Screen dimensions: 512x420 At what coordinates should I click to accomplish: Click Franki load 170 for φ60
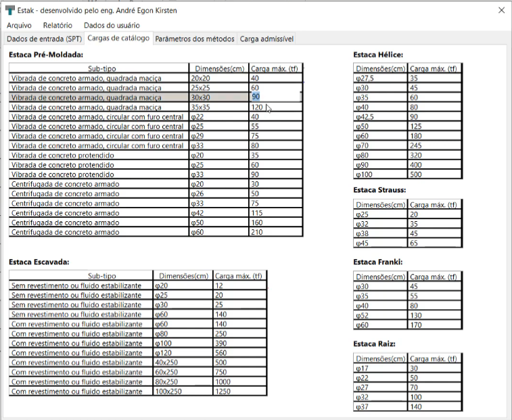point(435,325)
